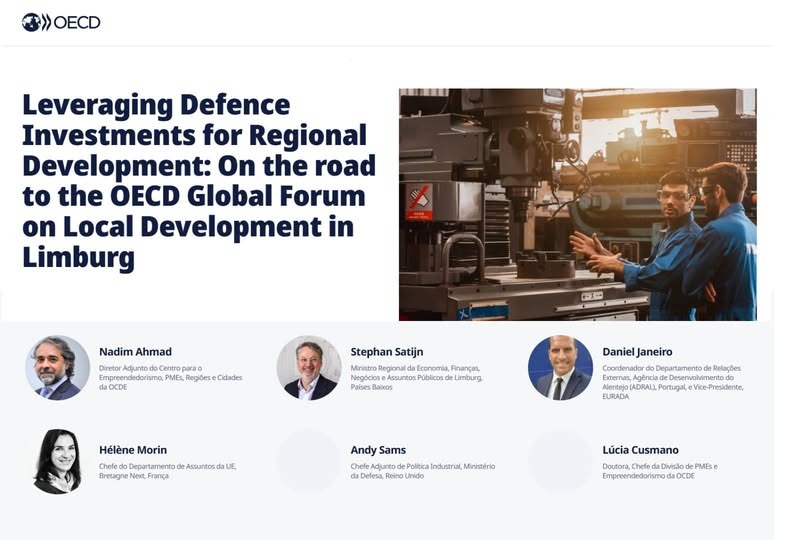
Task: Click Lúcia Cusmano's Doutora role description
Action: click(660, 471)
